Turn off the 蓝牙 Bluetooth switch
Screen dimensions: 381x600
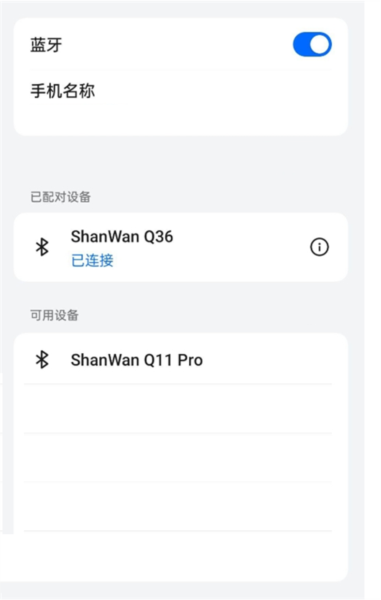coord(312,44)
